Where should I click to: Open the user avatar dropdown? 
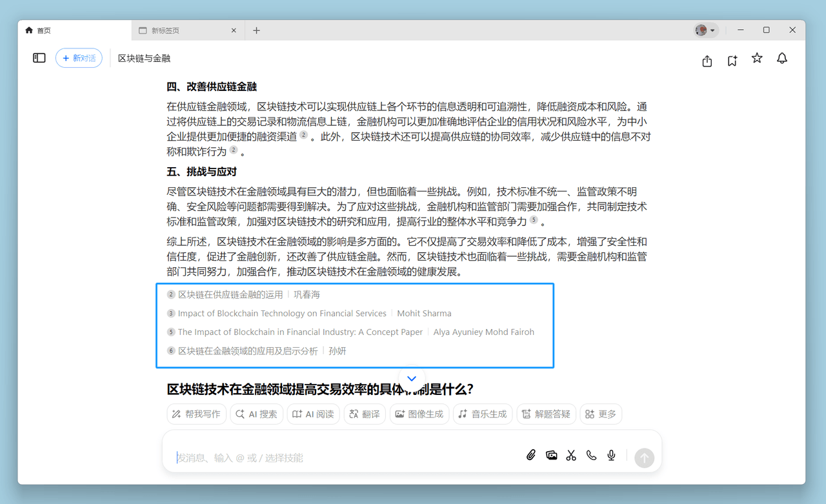705,30
